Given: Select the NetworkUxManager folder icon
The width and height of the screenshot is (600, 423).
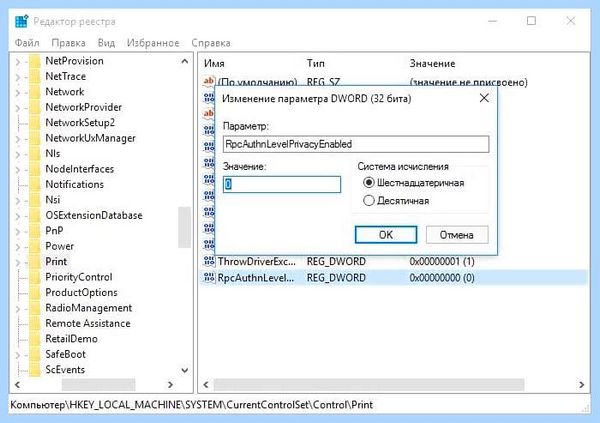Looking at the screenshot, I should click(35, 138).
